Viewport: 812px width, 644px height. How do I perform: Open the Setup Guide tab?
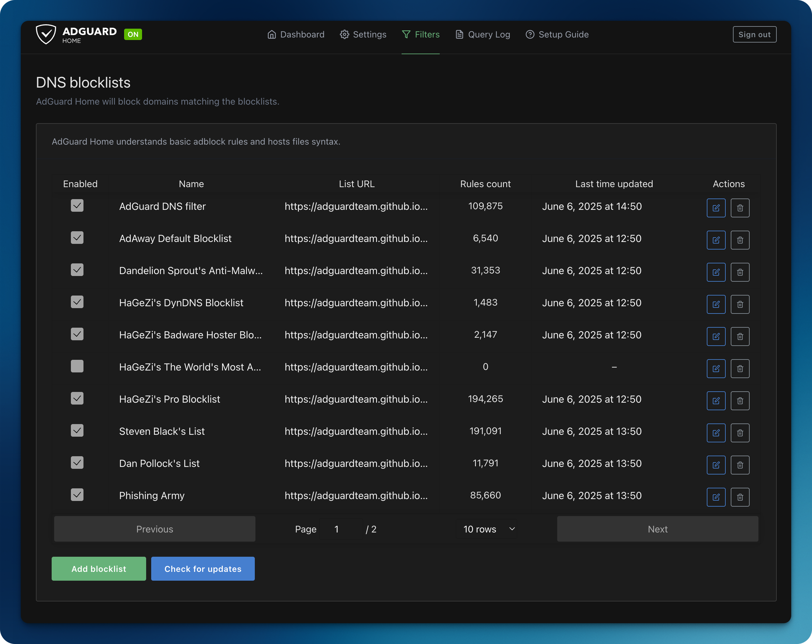click(557, 35)
